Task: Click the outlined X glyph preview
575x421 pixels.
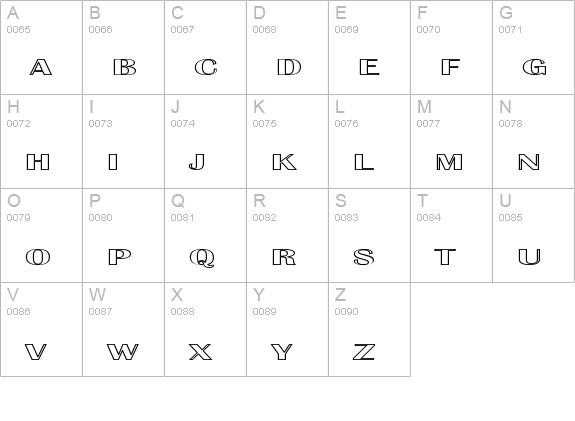Action: coord(201,351)
